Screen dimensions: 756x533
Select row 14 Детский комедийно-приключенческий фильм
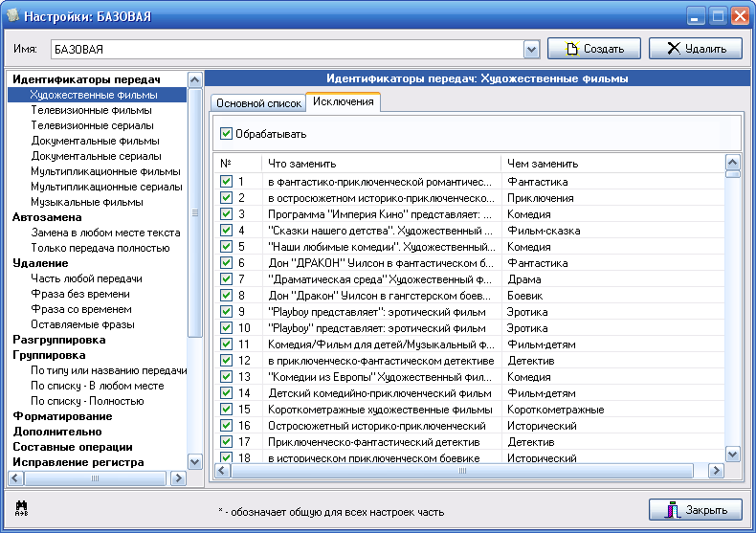pyautogui.click(x=380, y=393)
